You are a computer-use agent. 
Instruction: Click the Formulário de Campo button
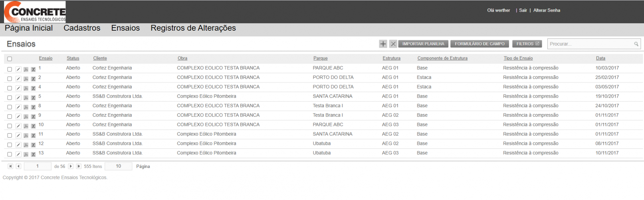click(x=480, y=44)
